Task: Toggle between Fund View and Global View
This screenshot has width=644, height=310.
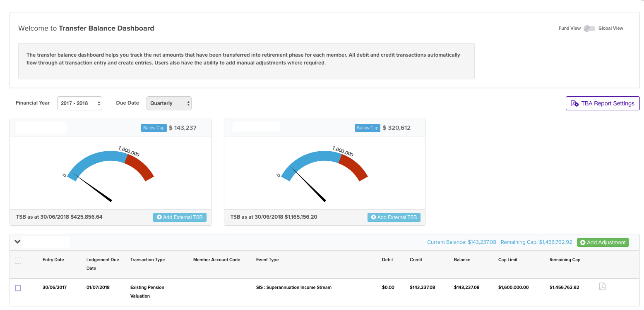Action: click(589, 29)
